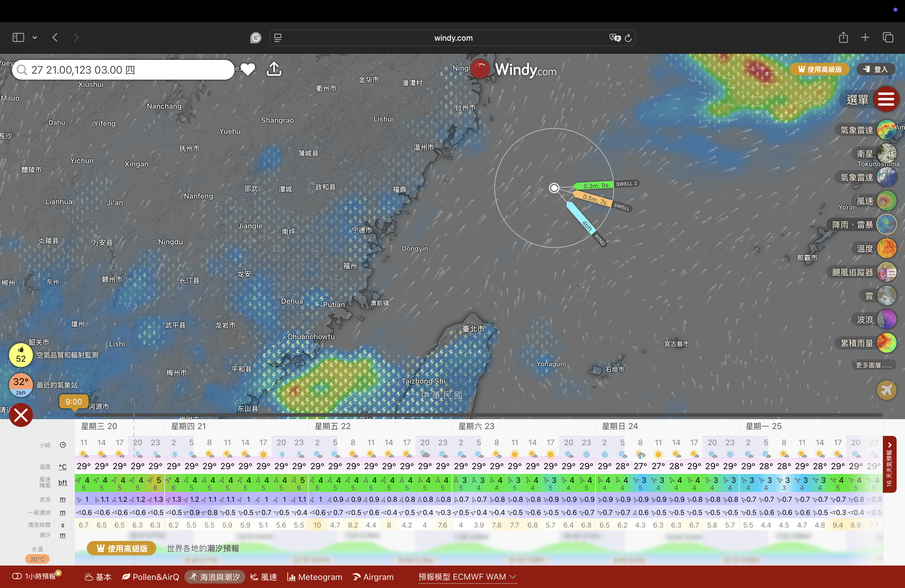Screen dimensions: 905x588
Task: Click the share upload icon by search
Action: [274, 69]
